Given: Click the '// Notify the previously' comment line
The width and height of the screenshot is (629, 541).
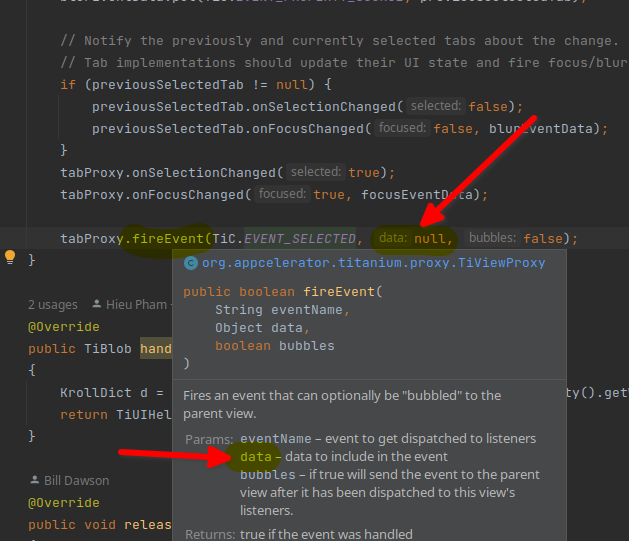Looking at the screenshot, I should (x=337, y=41).
